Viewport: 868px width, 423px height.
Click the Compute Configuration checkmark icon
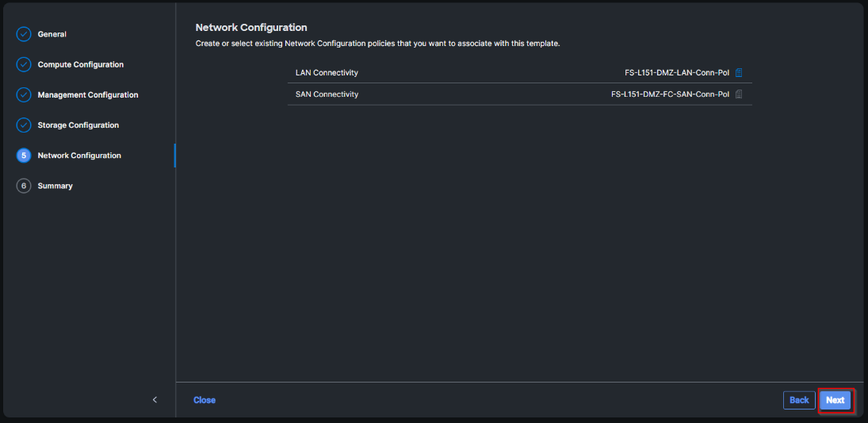pyautogui.click(x=24, y=64)
